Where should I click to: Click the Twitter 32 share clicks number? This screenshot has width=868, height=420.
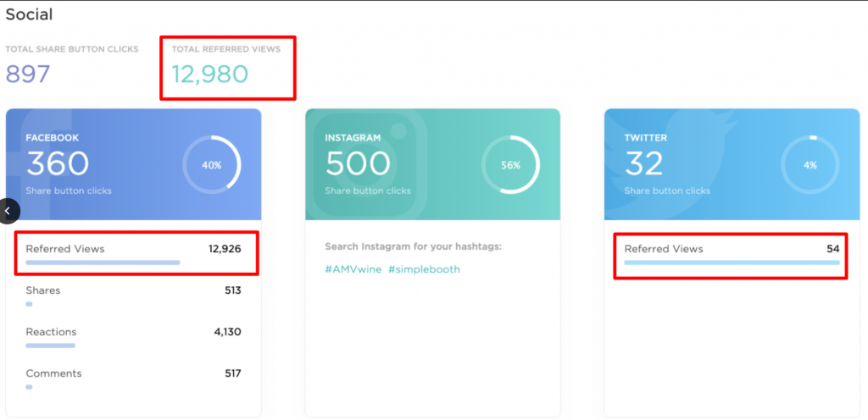click(644, 163)
